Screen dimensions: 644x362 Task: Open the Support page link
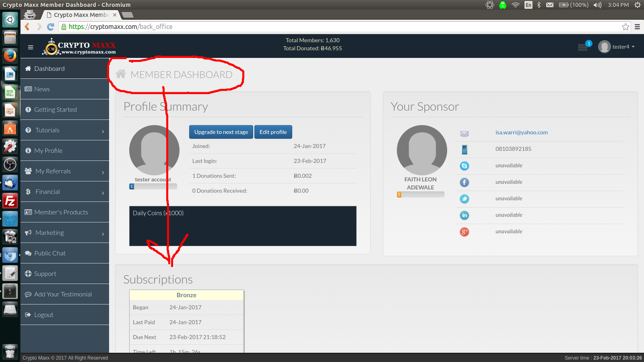(65, 274)
